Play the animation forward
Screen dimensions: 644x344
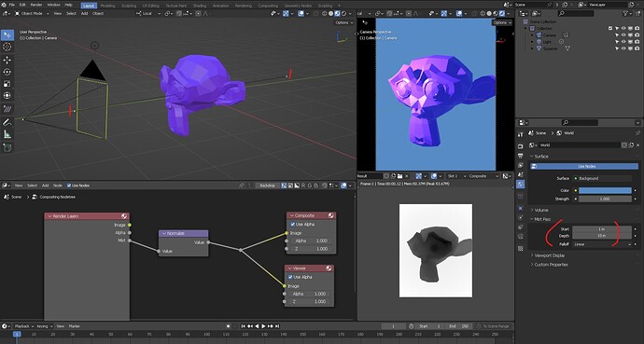tap(264, 326)
